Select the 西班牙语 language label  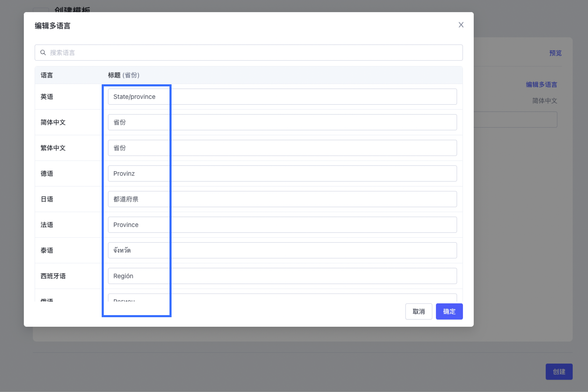53,276
